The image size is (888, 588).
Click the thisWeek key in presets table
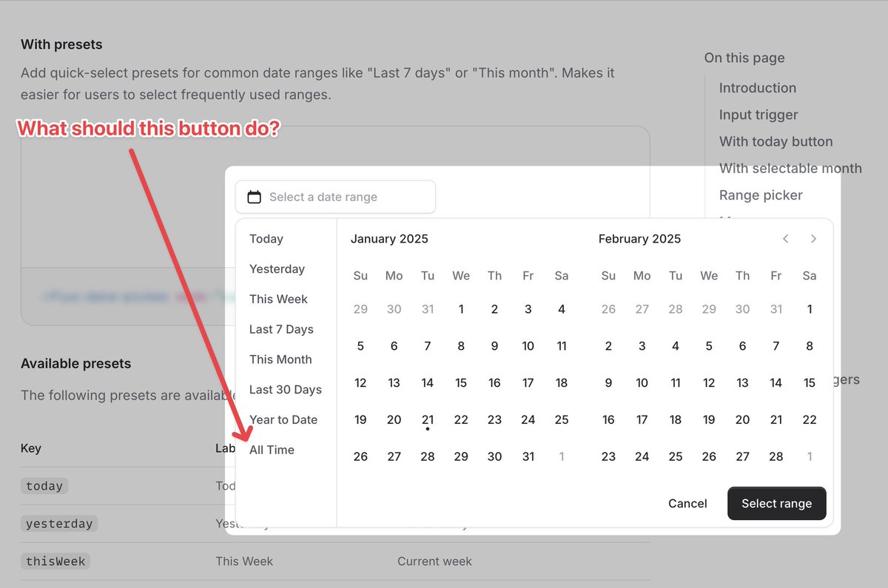click(55, 561)
